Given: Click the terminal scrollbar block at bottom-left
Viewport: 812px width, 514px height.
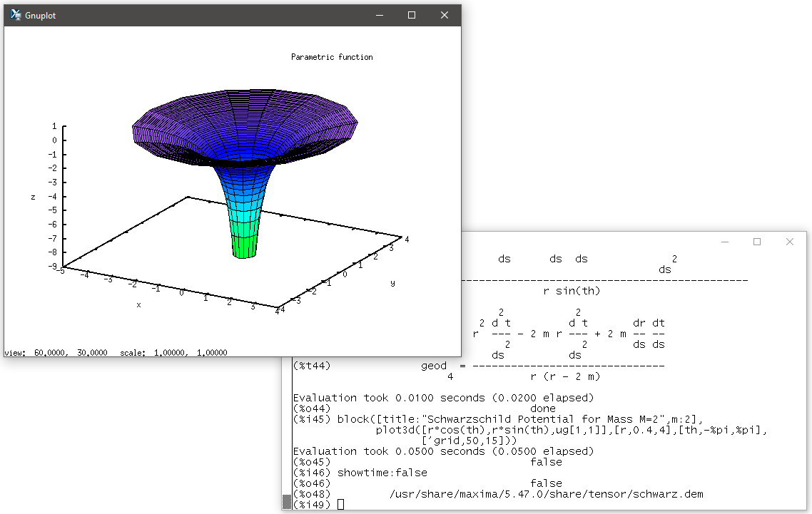Looking at the screenshot, I should [x=287, y=502].
